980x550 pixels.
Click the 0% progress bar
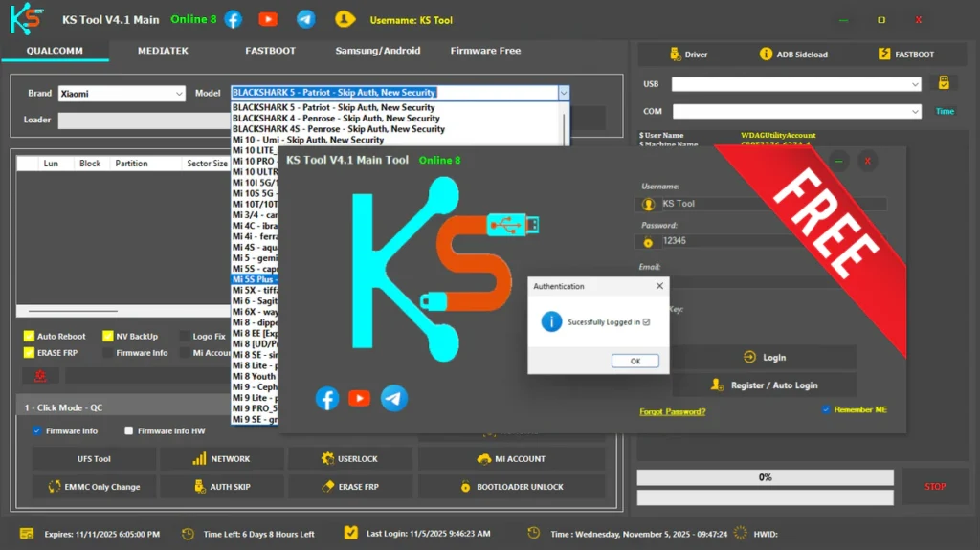tap(765, 477)
